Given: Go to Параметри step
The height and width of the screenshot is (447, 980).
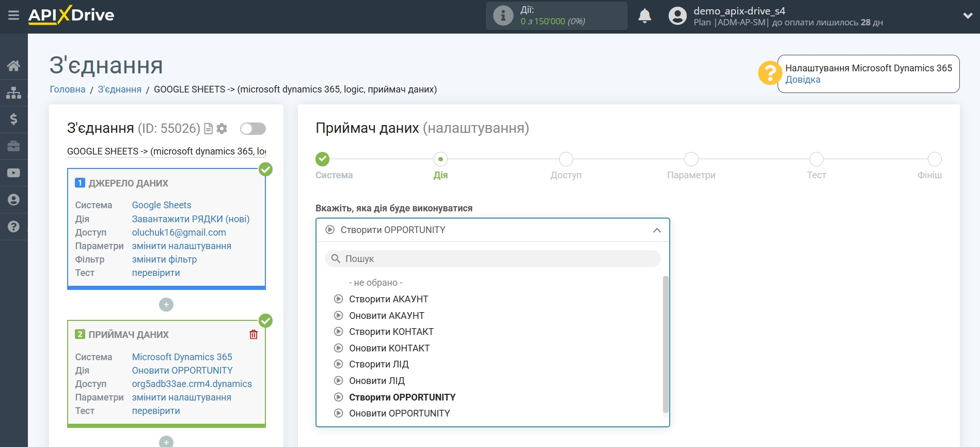Looking at the screenshot, I should pos(691,159).
